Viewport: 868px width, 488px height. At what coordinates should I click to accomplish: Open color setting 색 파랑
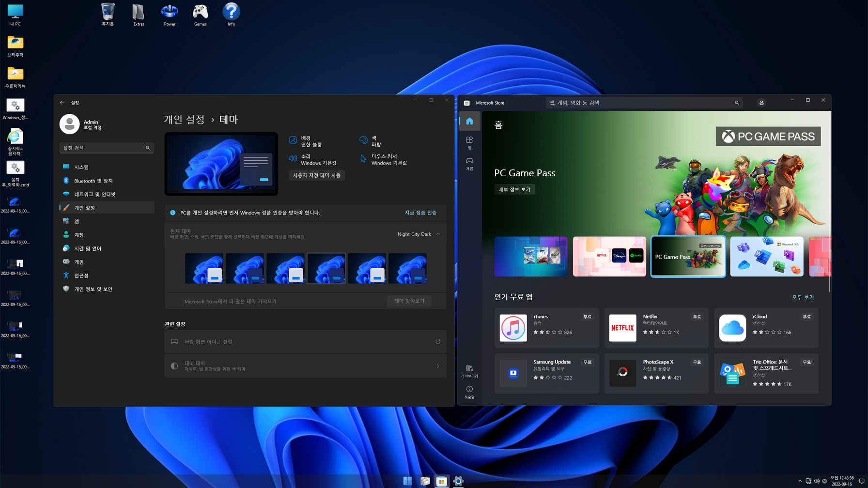coord(371,141)
